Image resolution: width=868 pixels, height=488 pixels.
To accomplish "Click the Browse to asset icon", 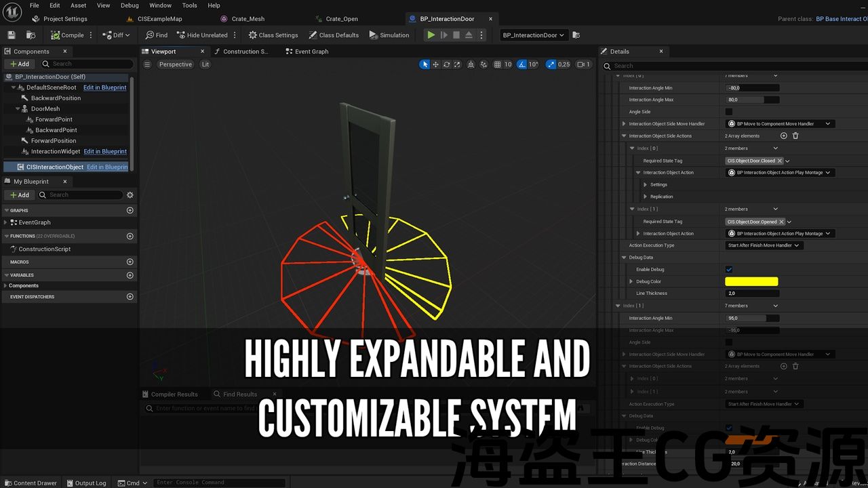I will (x=31, y=35).
